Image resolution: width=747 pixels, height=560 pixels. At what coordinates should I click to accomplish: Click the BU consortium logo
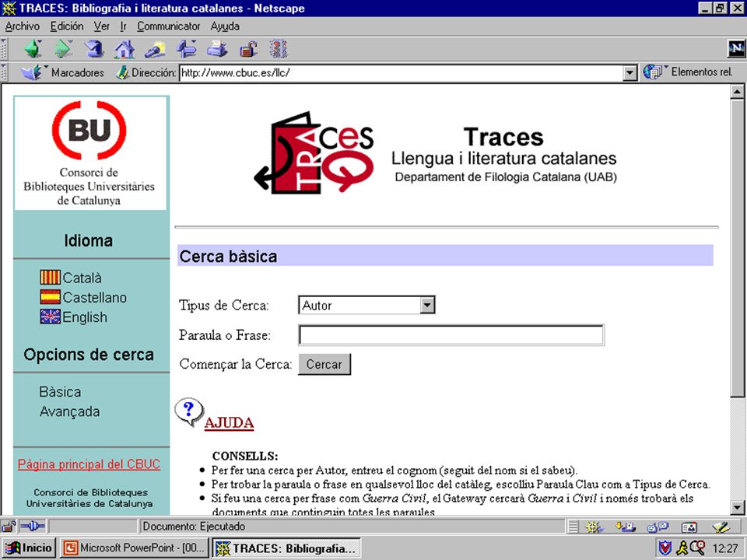point(89,130)
